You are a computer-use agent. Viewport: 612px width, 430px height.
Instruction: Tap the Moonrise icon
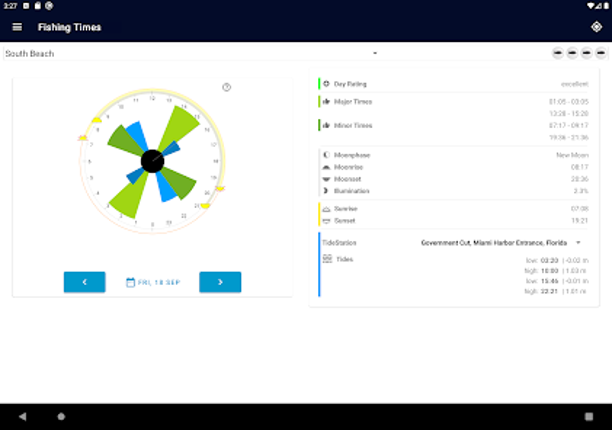[x=327, y=167]
